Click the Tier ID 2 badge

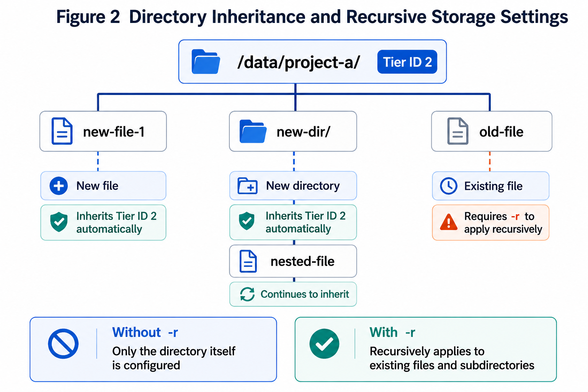(407, 62)
